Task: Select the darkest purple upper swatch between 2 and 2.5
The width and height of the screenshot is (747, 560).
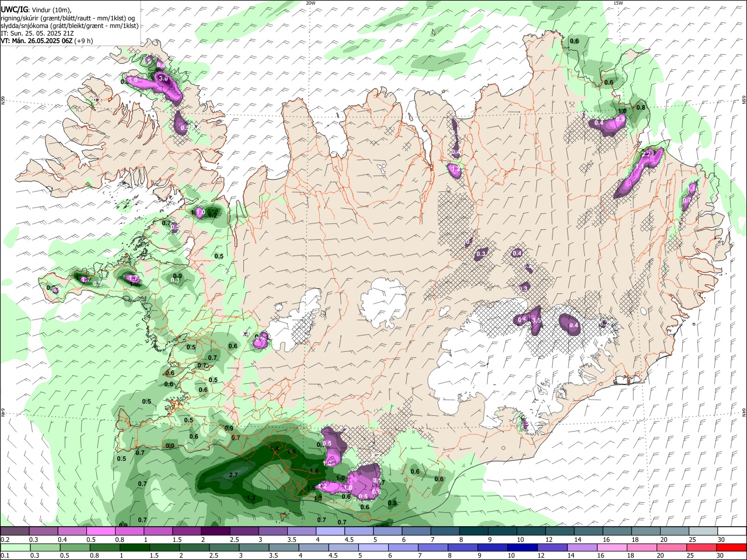Action: 215,531
